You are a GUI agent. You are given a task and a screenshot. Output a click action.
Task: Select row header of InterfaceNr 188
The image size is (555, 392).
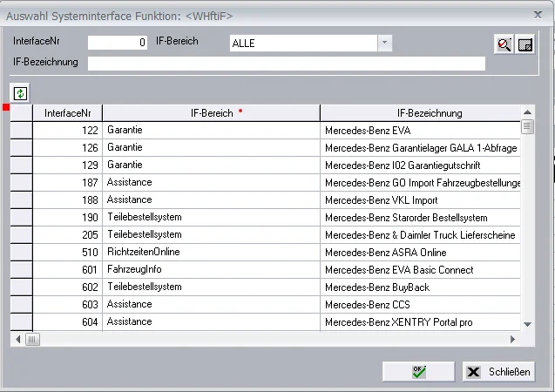tap(21, 199)
